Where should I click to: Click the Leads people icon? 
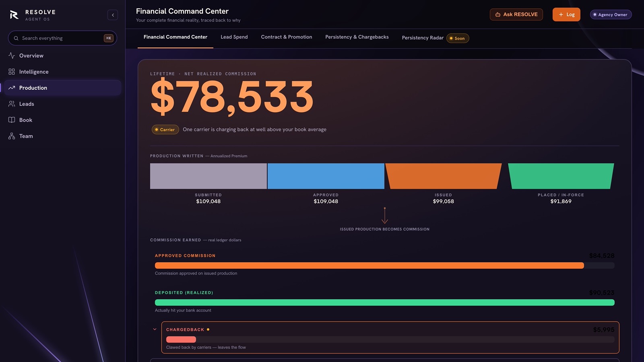(x=12, y=104)
